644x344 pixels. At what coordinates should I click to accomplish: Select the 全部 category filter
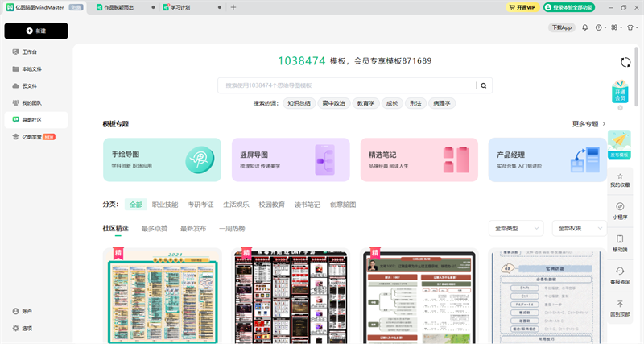pos(136,205)
